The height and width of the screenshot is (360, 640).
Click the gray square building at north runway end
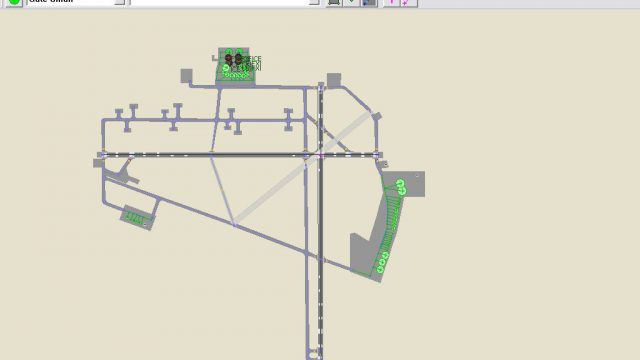click(333, 80)
